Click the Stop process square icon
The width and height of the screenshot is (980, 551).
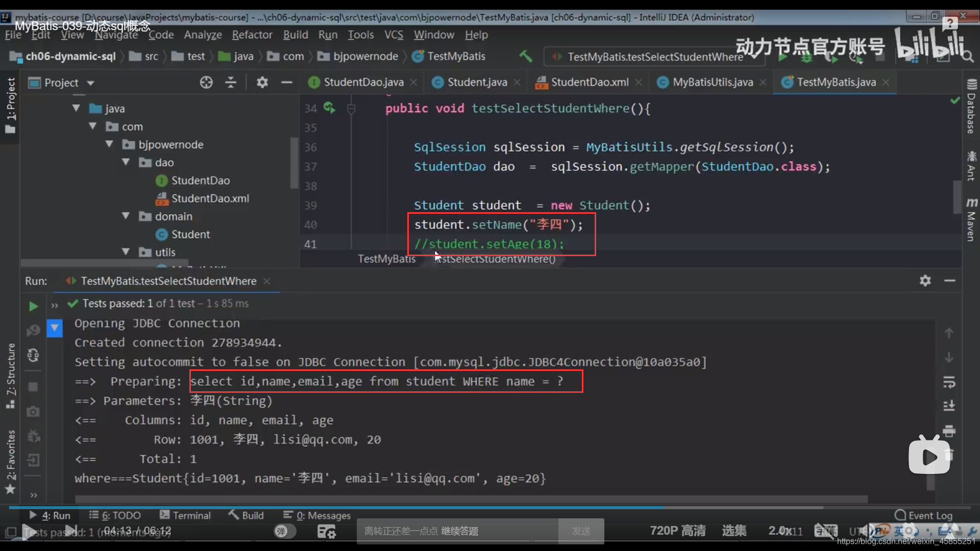click(x=33, y=387)
